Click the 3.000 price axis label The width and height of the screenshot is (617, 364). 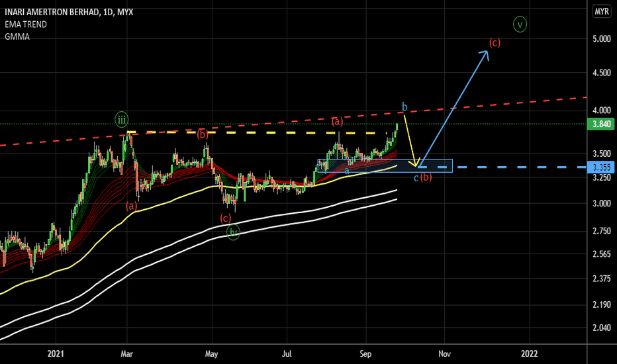click(602, 203)
